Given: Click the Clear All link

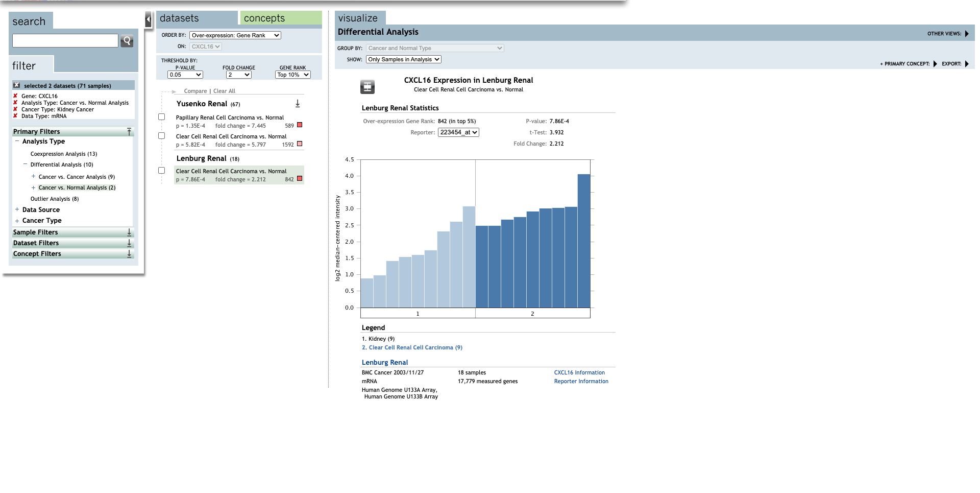Looking at the screenshot, I should (x=224, y=91).
